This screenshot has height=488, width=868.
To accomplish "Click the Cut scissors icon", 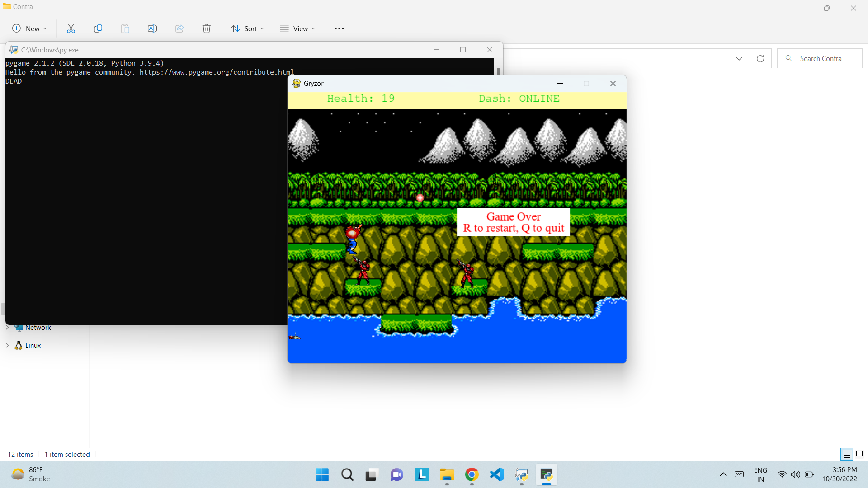I will click(71, 28).
